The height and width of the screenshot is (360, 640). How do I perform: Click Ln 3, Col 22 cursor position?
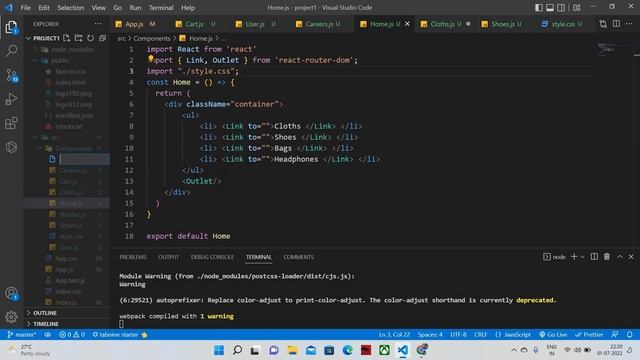(394, 334)
